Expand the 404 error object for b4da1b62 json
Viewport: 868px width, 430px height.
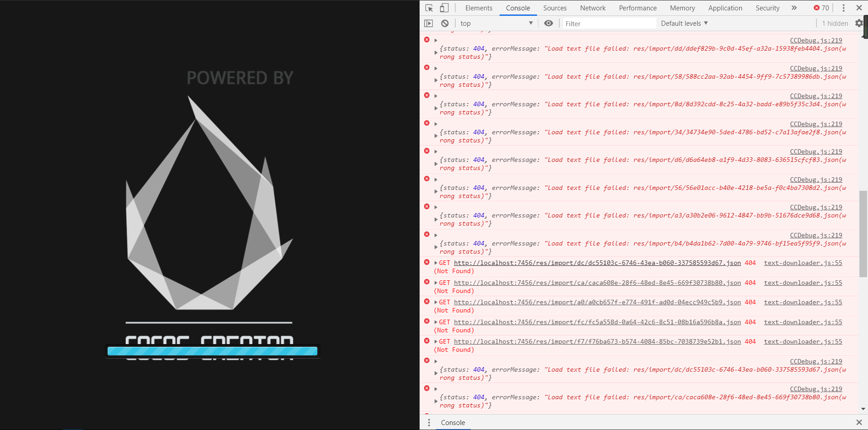coord(436,248)
